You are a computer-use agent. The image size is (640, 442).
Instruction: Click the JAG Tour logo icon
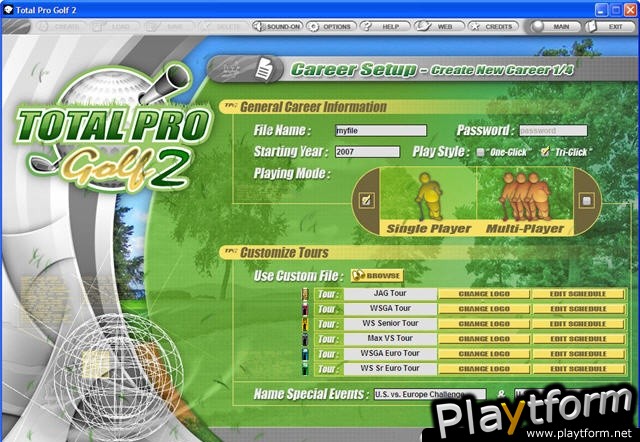point(305,294)
